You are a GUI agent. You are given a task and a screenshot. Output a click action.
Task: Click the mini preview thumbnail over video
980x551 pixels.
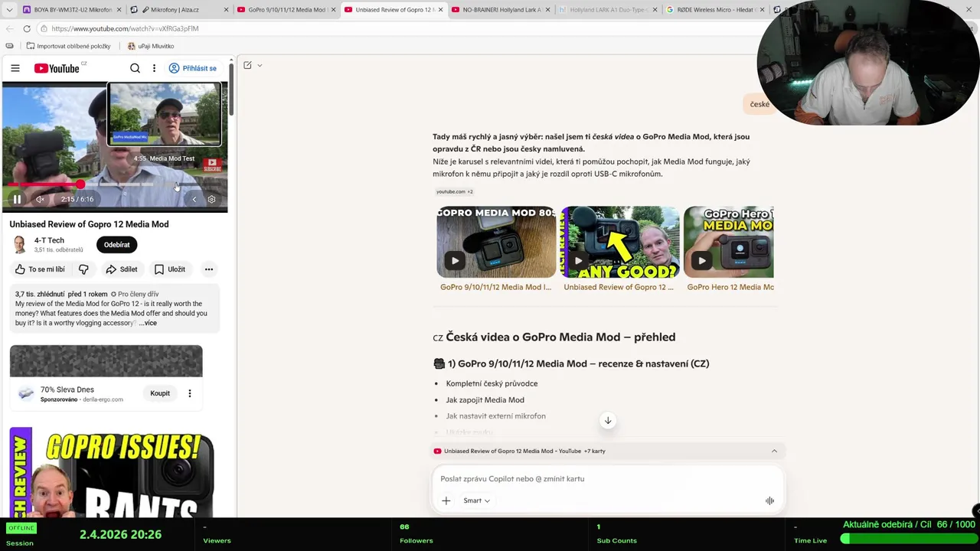pyautogui.click(x=165, y=115)
